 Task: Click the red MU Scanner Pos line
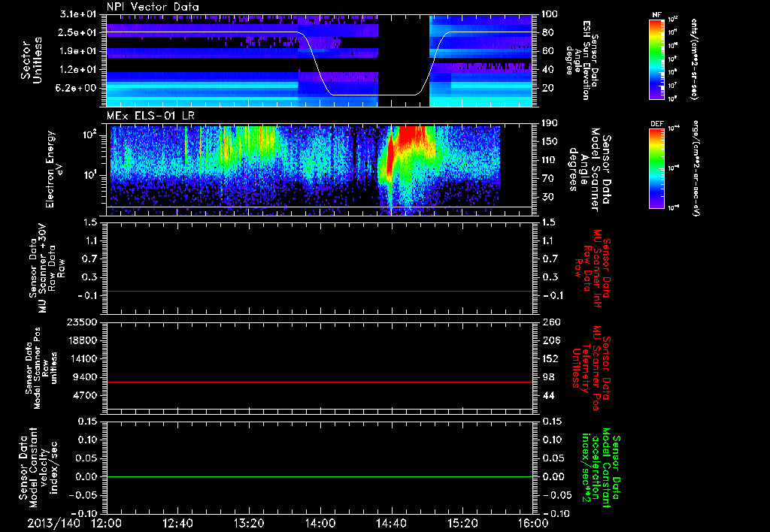(320, 382)
